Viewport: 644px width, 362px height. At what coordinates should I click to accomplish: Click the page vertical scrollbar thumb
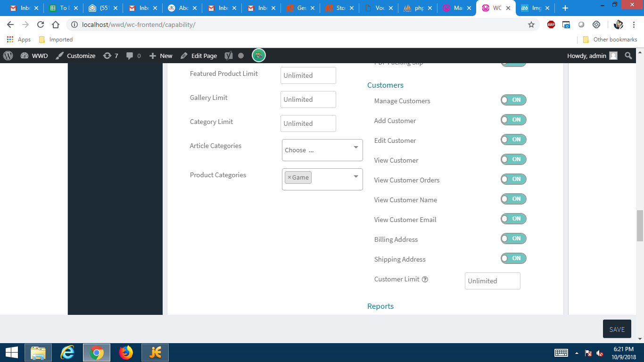click(x=640, y=226)
